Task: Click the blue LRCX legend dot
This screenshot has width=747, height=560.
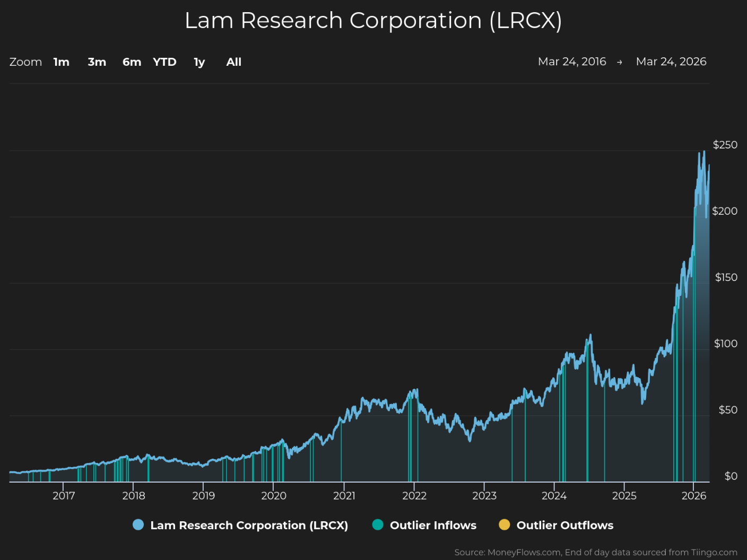Action: click(138, 525)
